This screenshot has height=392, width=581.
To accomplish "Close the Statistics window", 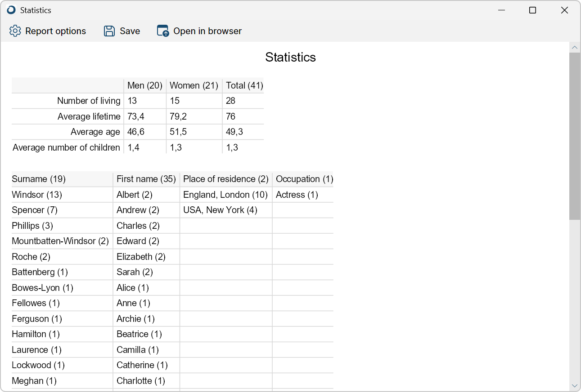I will point(564,10).
